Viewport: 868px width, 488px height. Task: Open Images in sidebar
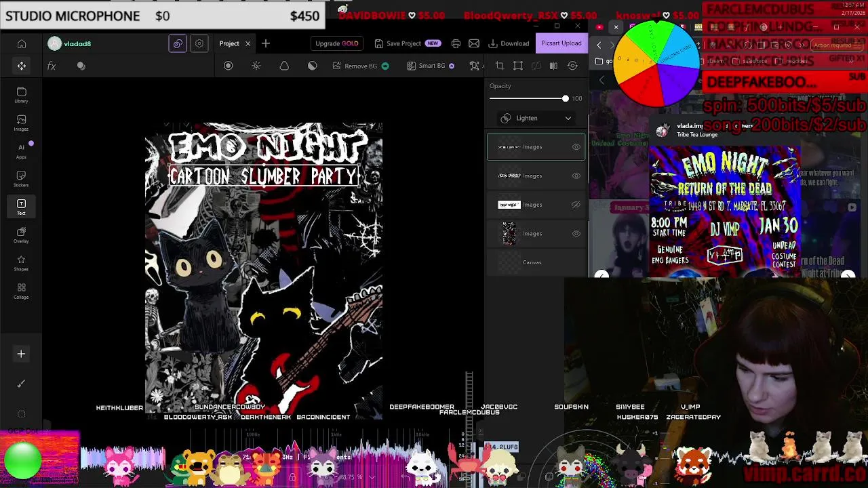(21, 123)
